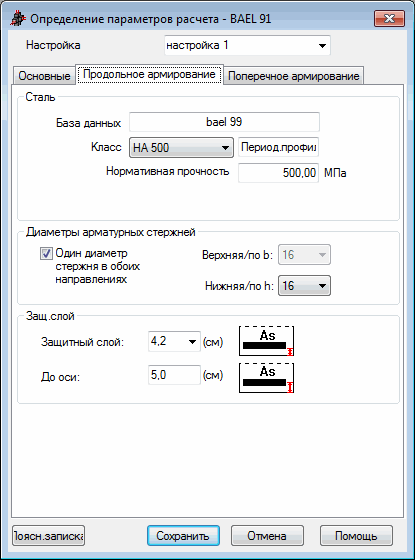Close the BAEL 91 parameters dialog
Image resolution: width=415 pixels, height=560 pixels.
point(389,18)
